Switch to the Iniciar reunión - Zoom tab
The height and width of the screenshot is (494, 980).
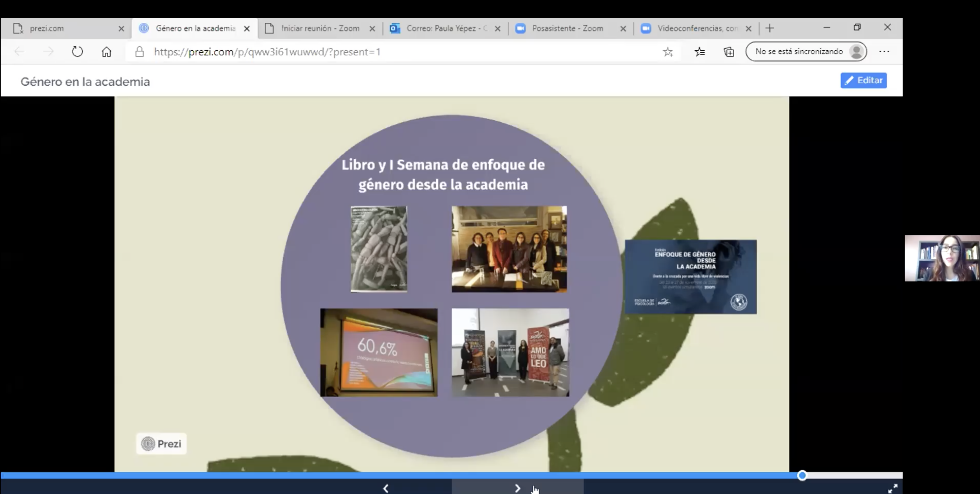(x=320, y=28)
